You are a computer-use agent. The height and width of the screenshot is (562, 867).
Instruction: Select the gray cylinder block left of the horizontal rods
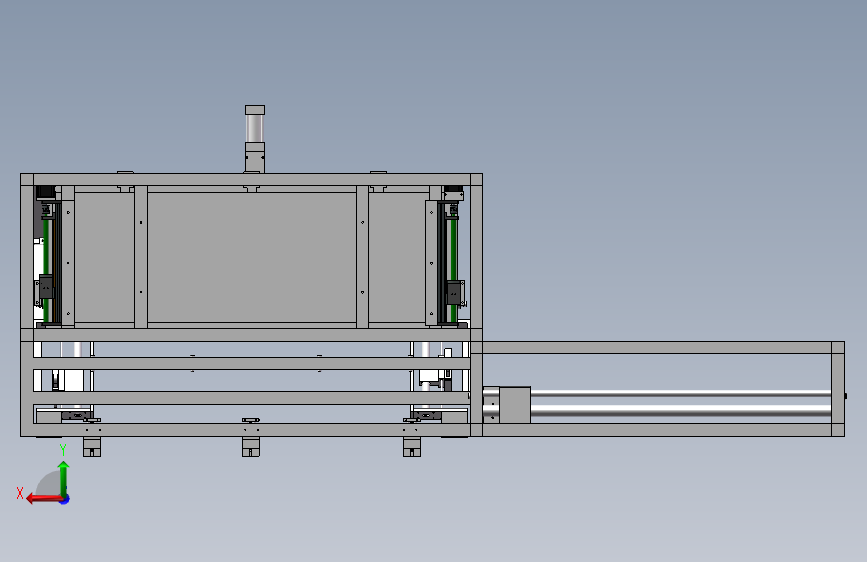pyautogui.click(x=515, y=405)
